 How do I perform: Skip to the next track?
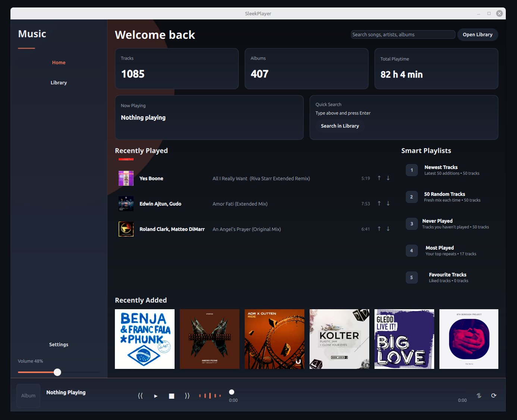click(187, 396)
